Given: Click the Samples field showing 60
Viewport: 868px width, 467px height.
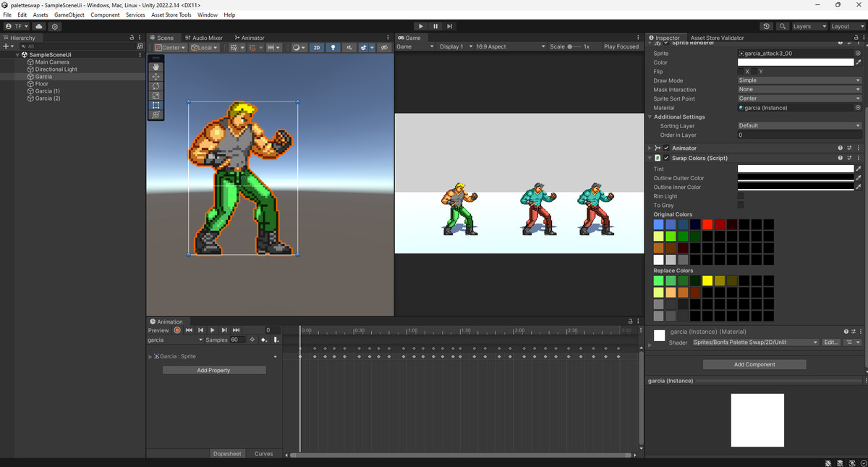Looking at the screenshot, I should (x=237, y=340).
